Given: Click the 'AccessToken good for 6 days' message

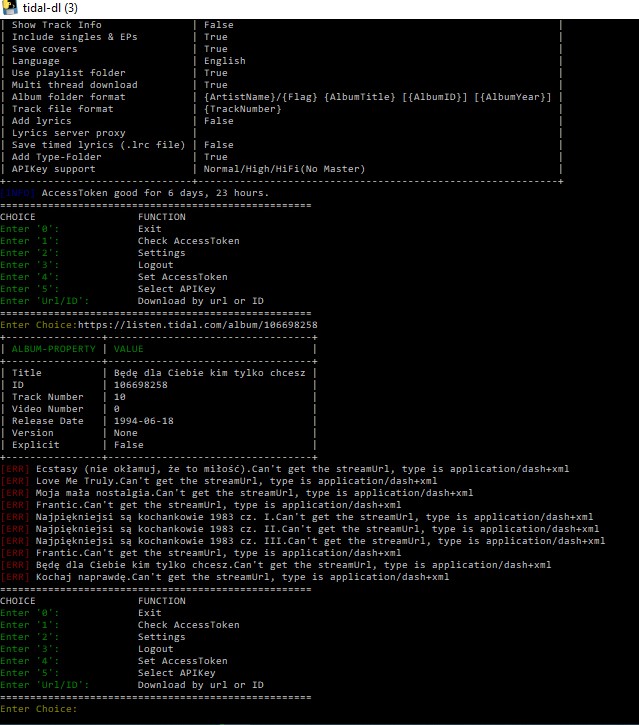Looking at the screenshot, I should (155, 193).
